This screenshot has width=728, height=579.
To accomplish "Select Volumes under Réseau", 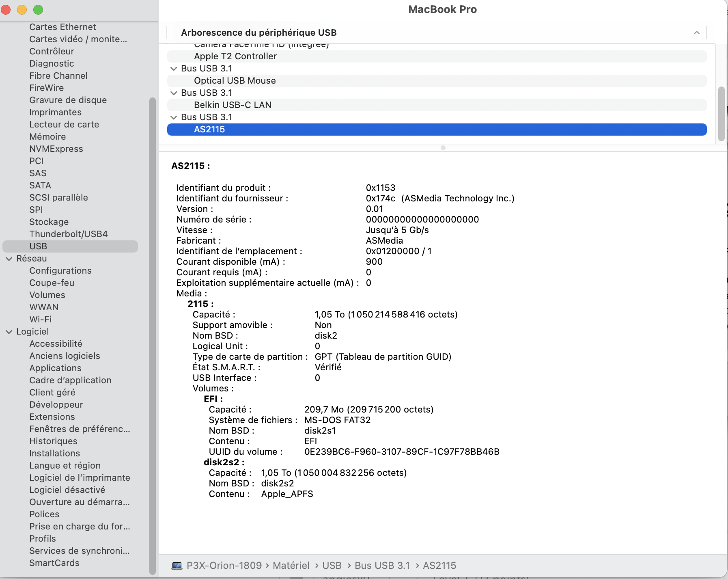I will (x=47, y=295).
